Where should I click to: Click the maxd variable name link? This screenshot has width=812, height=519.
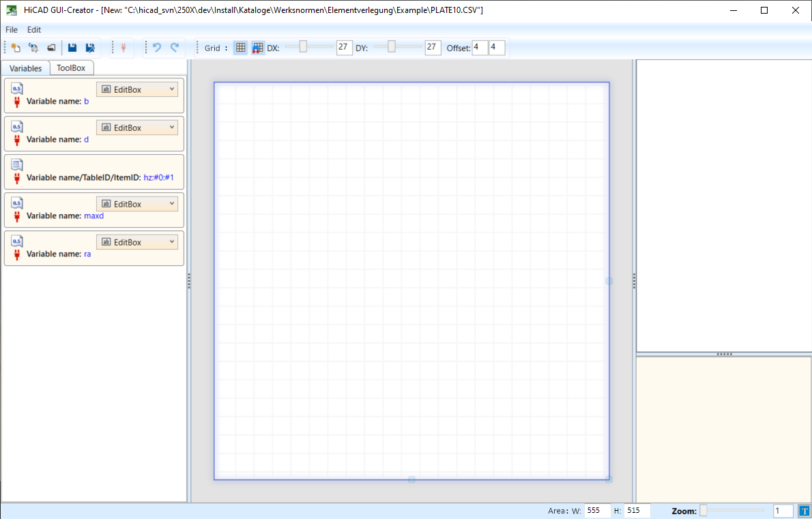[93, 216]
